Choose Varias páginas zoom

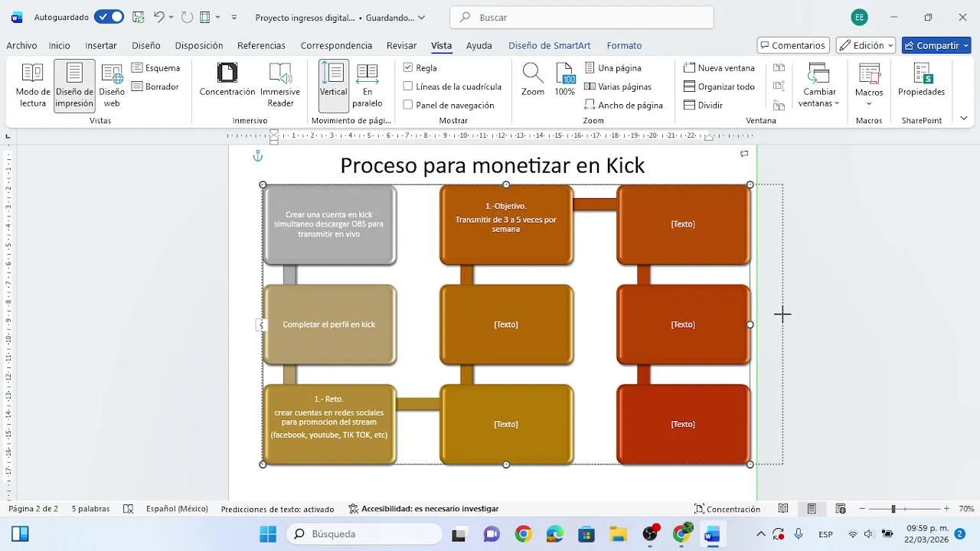(618, 86)
